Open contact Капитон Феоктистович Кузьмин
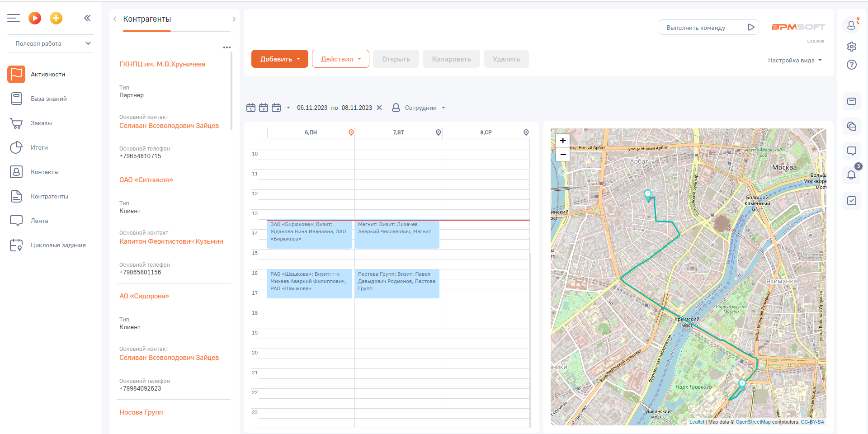The height and width of the screenshot is (434, 868). pyautogui.click(x=171, y=241)
